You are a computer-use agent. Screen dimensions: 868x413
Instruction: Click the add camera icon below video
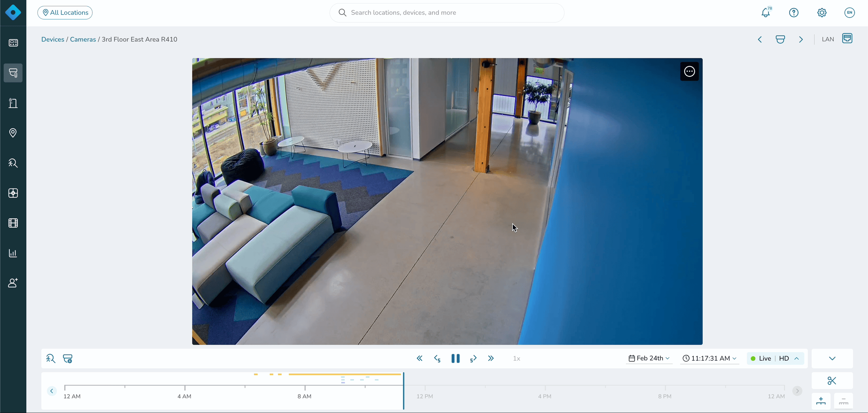point(68,359)
